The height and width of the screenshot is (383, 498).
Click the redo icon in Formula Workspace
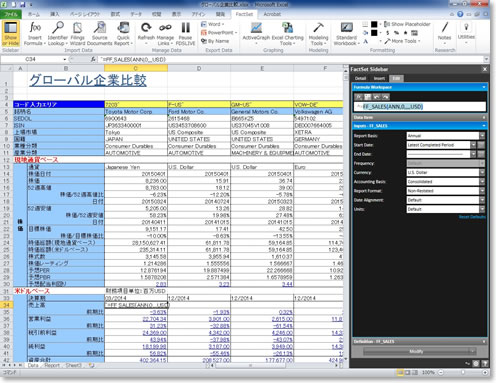click(x=385, y=97)
